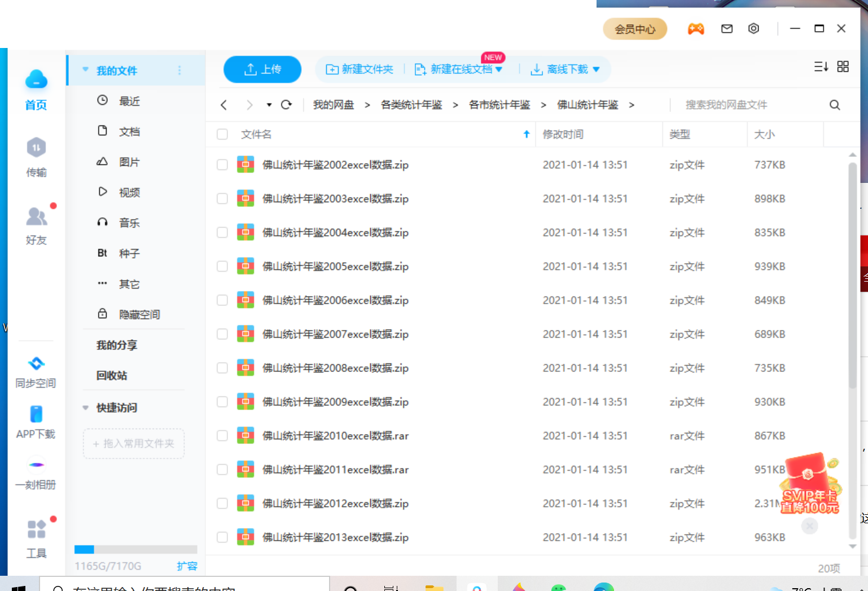Navigate to 各市统计年鉴 breadcrumb
Image resolution: width=868 pixels, height=591 pixels.
(x=499, y=105)
